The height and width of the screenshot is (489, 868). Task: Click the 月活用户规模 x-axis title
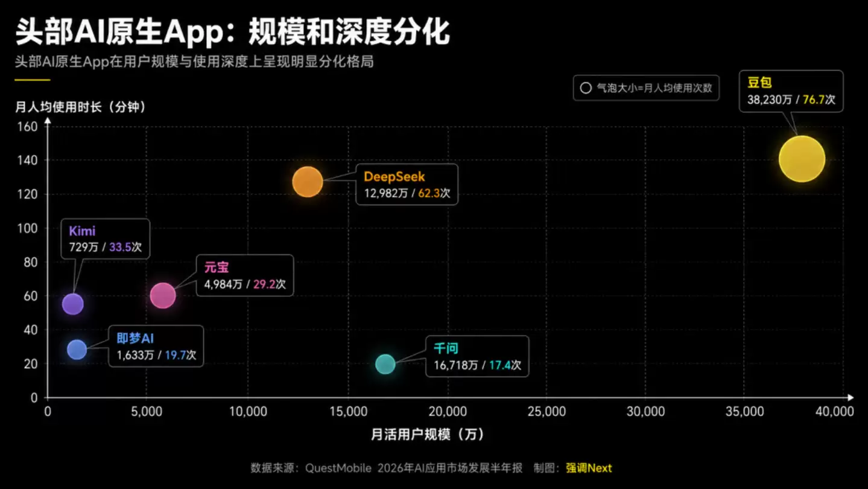[x=427, y=435]
